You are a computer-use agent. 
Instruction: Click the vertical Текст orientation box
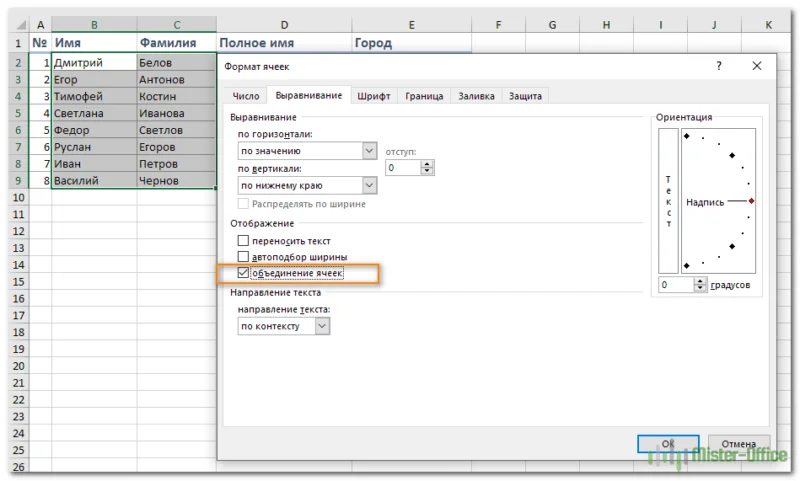668,200
